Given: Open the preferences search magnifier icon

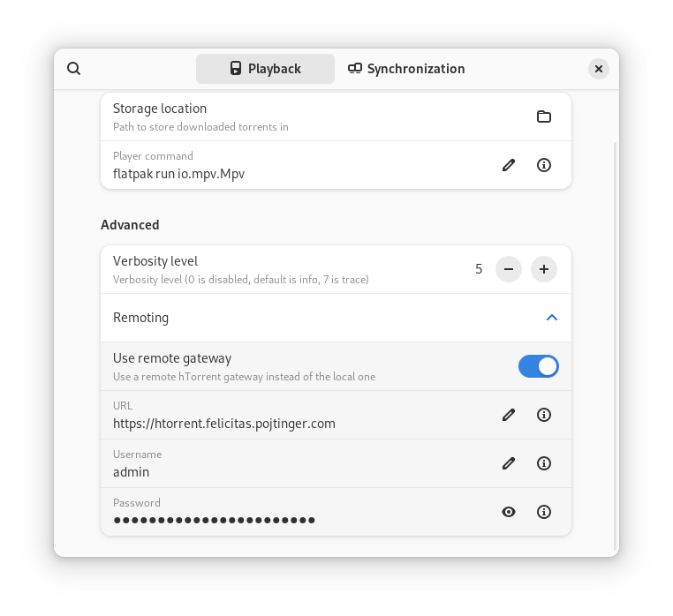Looking at the screenshot, I should coord(74,69).
